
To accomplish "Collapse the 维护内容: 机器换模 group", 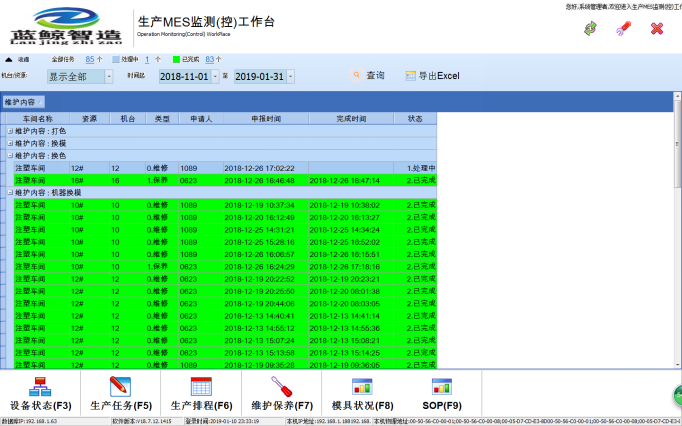I will click(10, 192).
